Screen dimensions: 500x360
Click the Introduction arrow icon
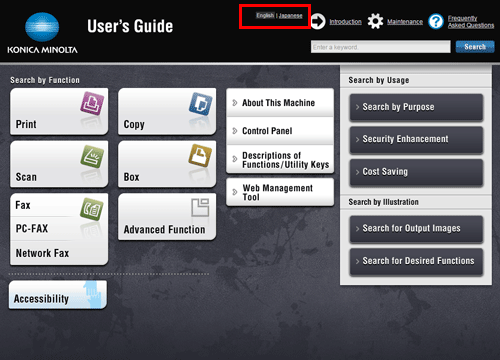click(x=318, y=22)
